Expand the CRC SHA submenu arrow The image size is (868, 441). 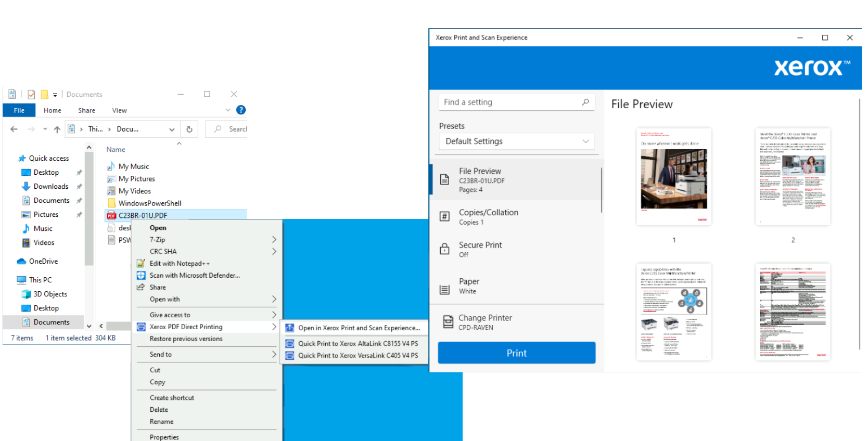(x=274, y=251)
